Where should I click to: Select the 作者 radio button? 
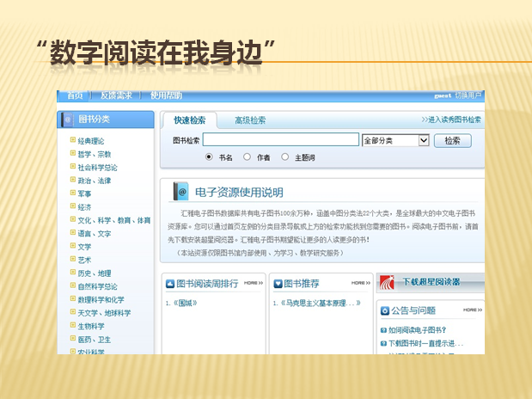248,157
